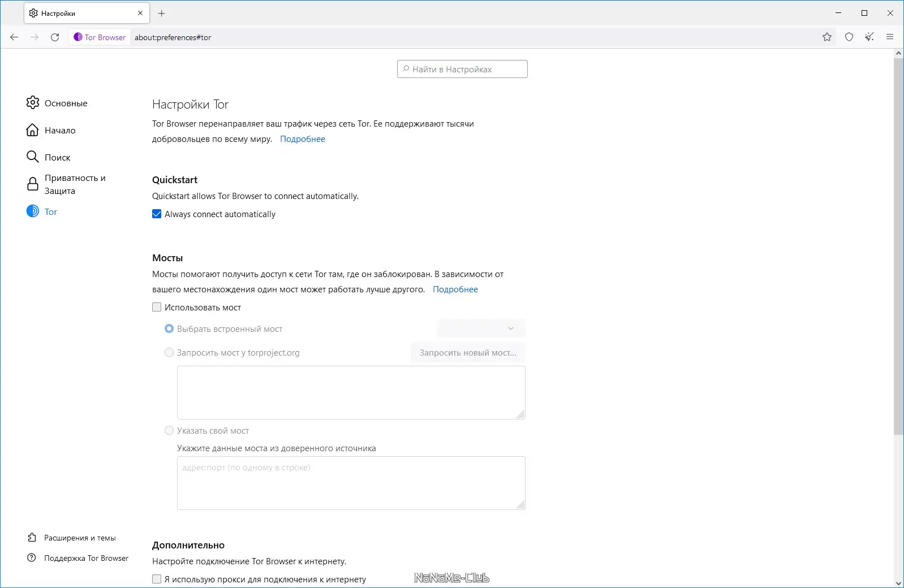Open the Поиск settings category

click(x=58, y=157)
